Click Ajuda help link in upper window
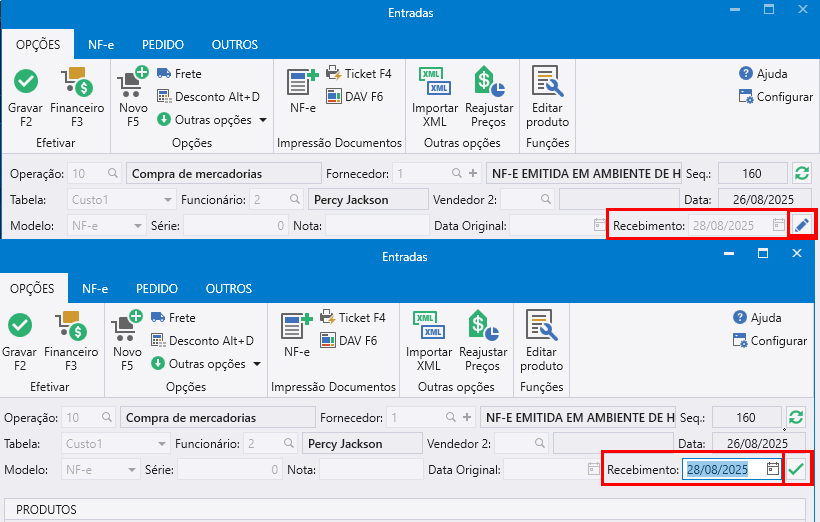This screenshot has width=820, height=522. (x=763, y=74)
